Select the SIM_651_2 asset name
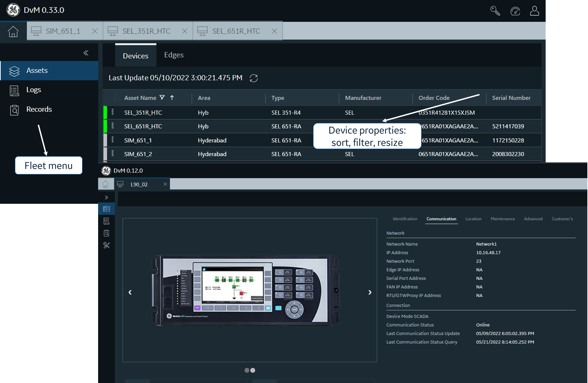 pyautogui.click(x=138, y=154)
